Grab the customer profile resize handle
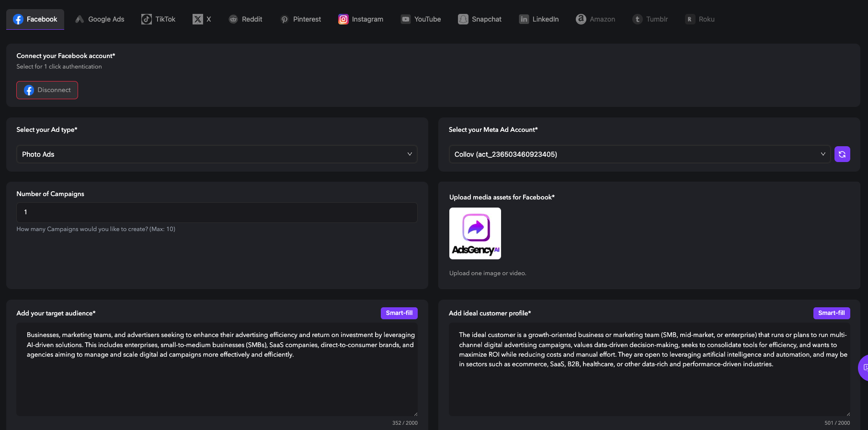The width and height of the screenshot is (868, 430). pyautogui.click(x=848, y=414)
